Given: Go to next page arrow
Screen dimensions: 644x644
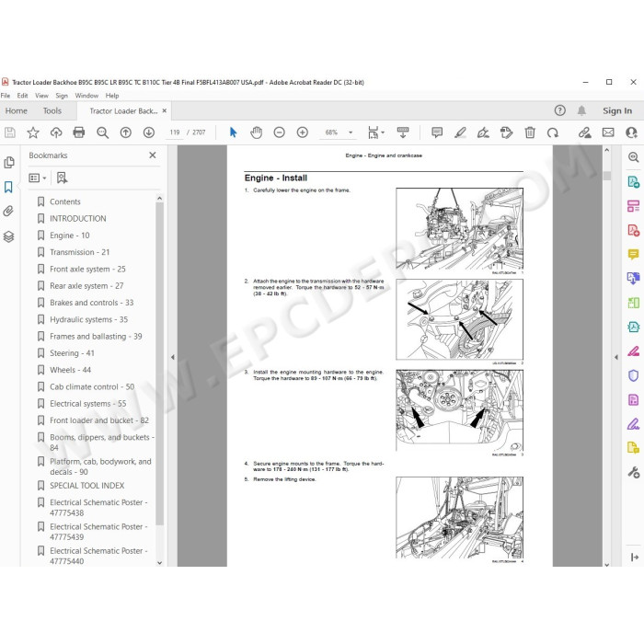Looking at the screenshot, I should tap(149, 132).
